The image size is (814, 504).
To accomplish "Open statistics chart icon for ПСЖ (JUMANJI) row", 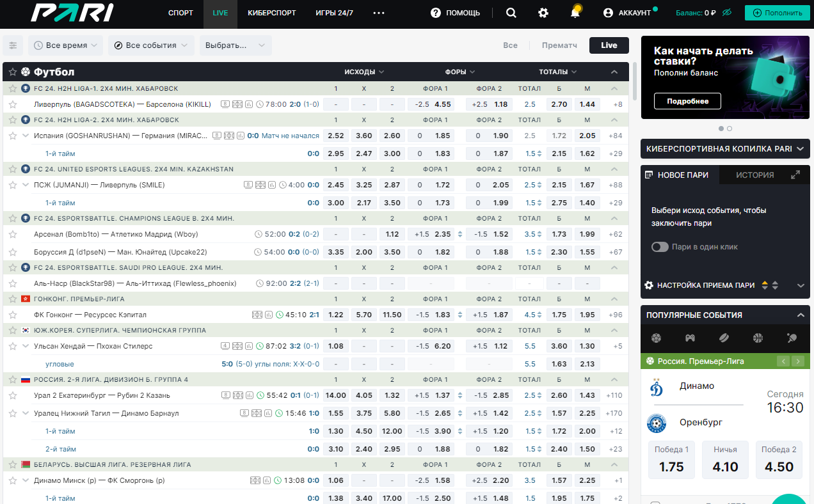I will [271, 185].
